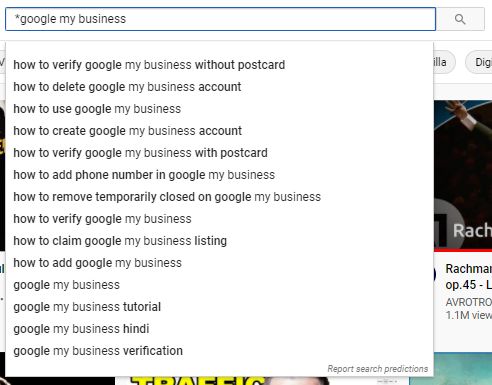Screen dimensions: 492x385
Task: Pick "how to add google my business" suggestion
Action: [x=219, y=263]
